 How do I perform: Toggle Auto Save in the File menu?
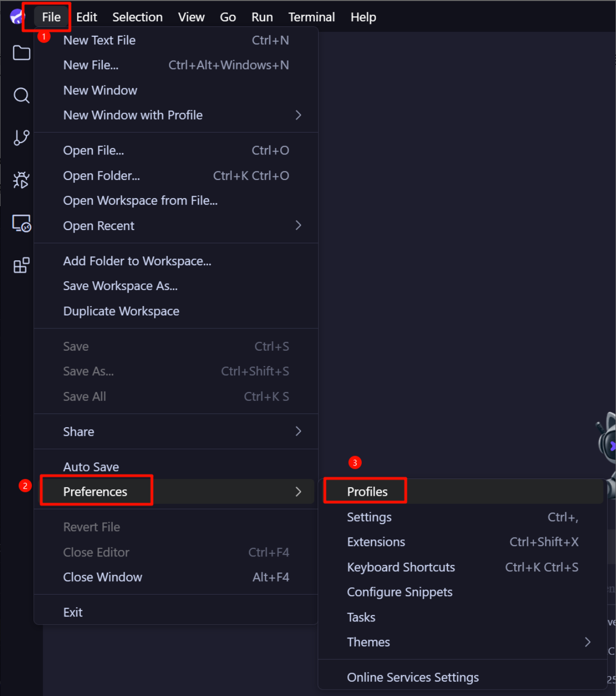(91, 466)
